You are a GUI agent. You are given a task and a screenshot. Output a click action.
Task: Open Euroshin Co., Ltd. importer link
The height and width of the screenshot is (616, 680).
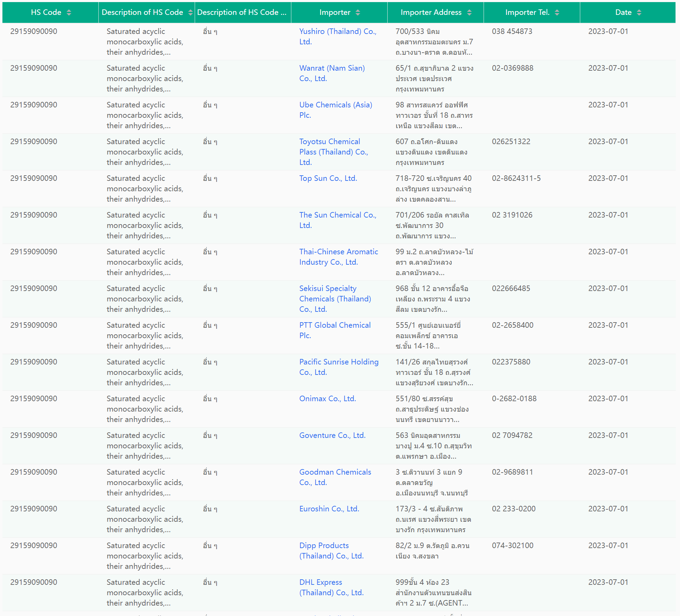(329, 509)
